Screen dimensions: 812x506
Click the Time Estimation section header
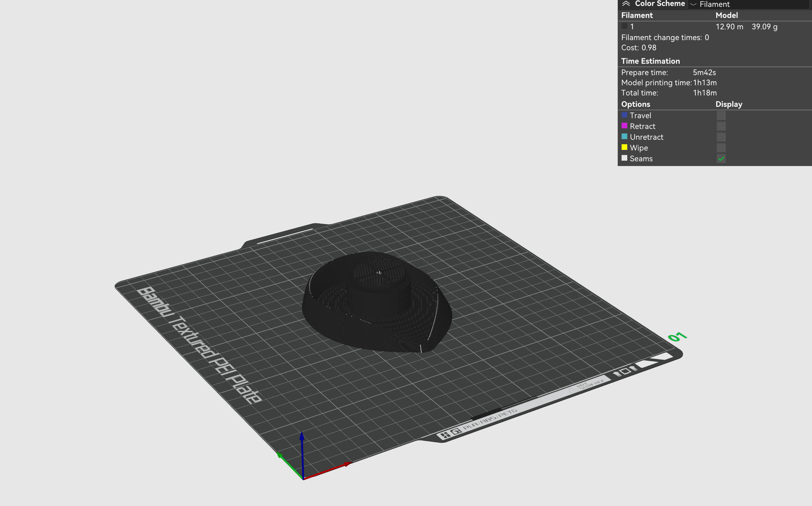pos(650,61)
